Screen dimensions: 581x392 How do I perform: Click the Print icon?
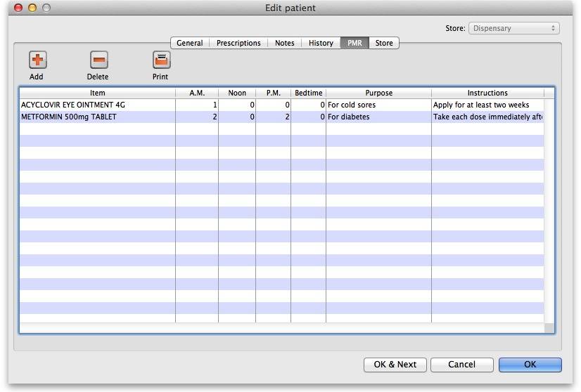coord(161,60)
